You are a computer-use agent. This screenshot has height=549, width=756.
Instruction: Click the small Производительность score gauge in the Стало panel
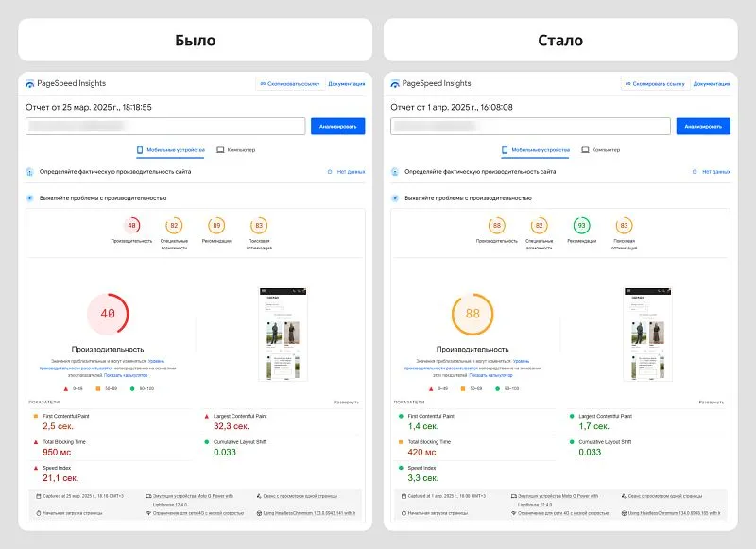497,226
